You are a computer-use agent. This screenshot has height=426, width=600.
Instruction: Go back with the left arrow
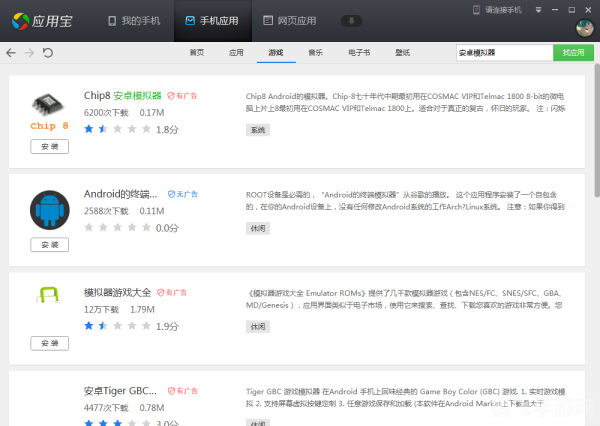11,52
